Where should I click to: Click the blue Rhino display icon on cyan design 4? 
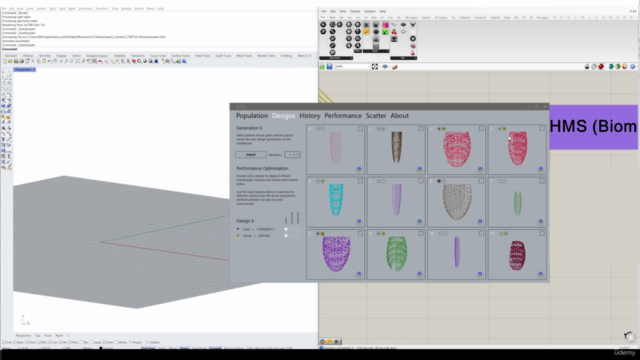click(359, 221)
